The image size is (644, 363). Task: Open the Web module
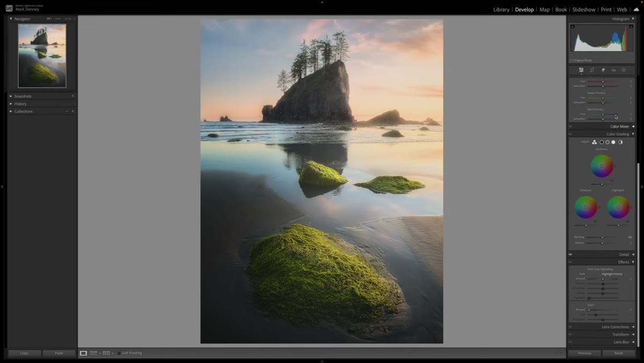pos(622,10)
